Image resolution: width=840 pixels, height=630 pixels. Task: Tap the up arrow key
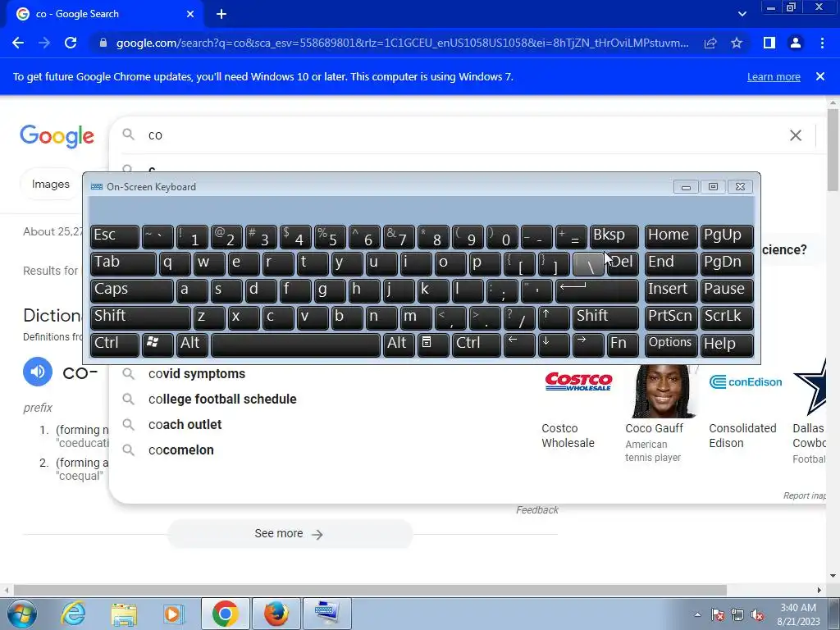(554, 317)
